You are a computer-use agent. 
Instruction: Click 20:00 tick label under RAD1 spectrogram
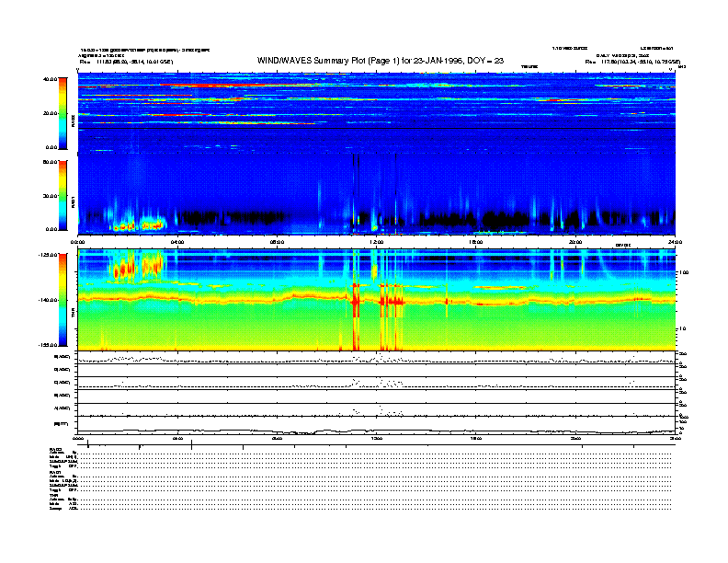[x=575, y=242]
